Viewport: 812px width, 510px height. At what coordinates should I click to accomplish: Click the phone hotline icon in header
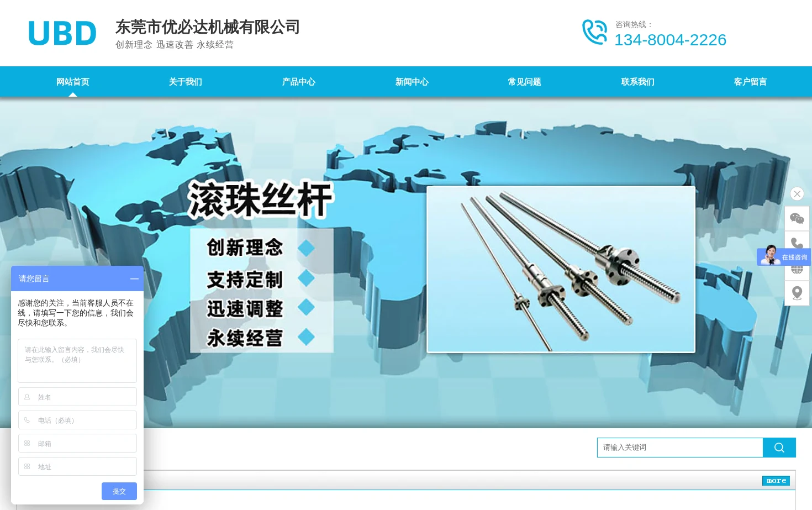click(594, 32)
